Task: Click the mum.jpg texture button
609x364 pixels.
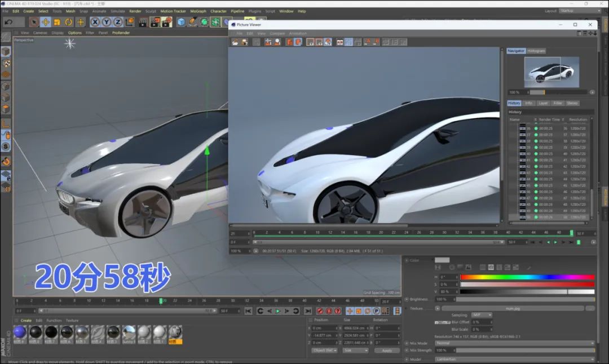Action: point(513,308)
